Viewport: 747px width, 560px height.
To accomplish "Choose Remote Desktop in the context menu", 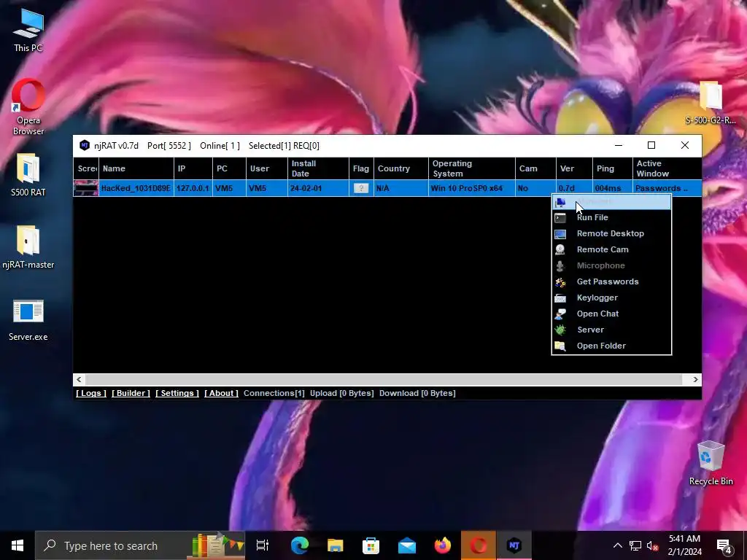I will click(611, 234).
